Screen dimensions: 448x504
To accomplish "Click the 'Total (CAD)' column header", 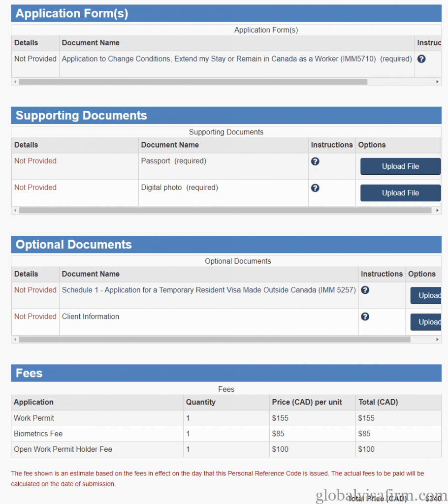I will (378, 402).
